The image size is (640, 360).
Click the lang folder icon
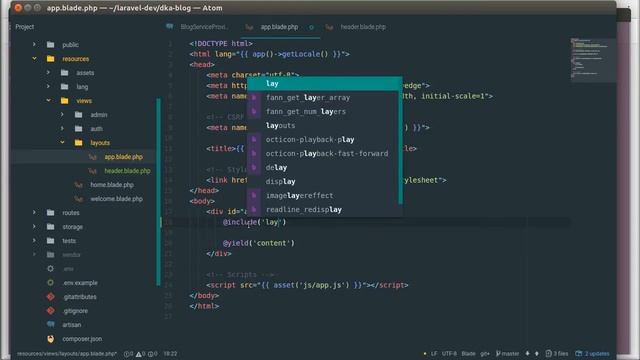coord(64,87)
